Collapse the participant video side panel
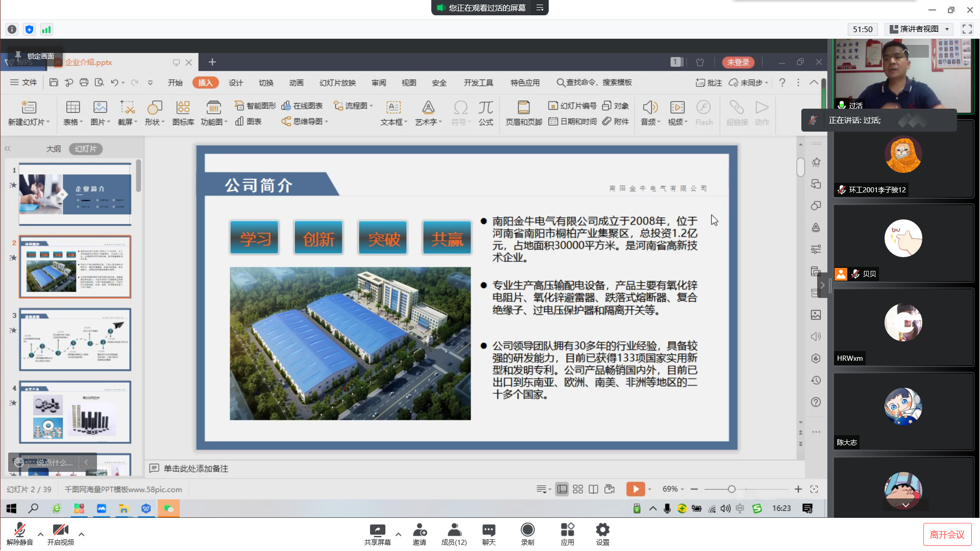 (822, 285)
